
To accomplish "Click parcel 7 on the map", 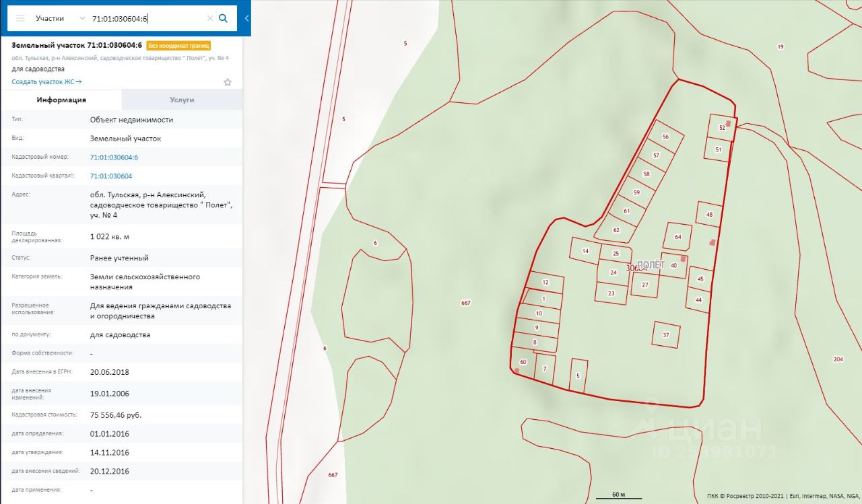I will 544,369.
